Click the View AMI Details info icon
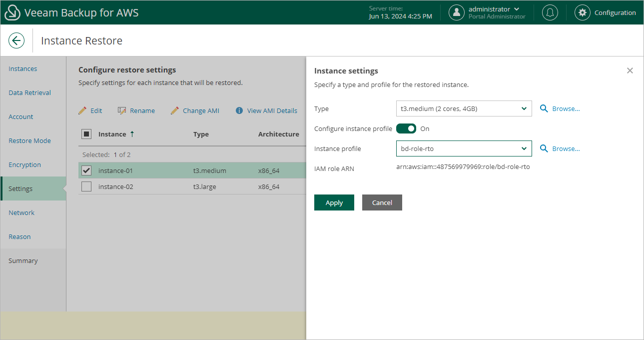Viewport: 644px width, 340px height. click(x=239, y=110)
